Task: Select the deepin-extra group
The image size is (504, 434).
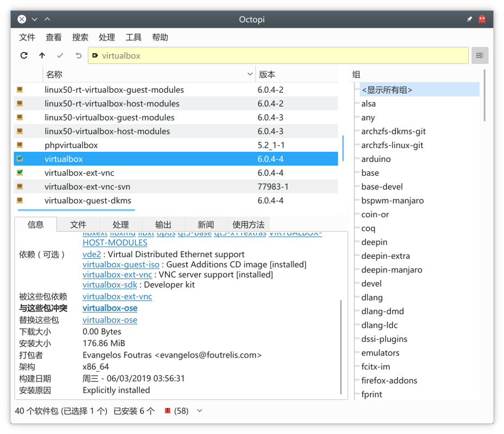Action: tap(386, 256)
